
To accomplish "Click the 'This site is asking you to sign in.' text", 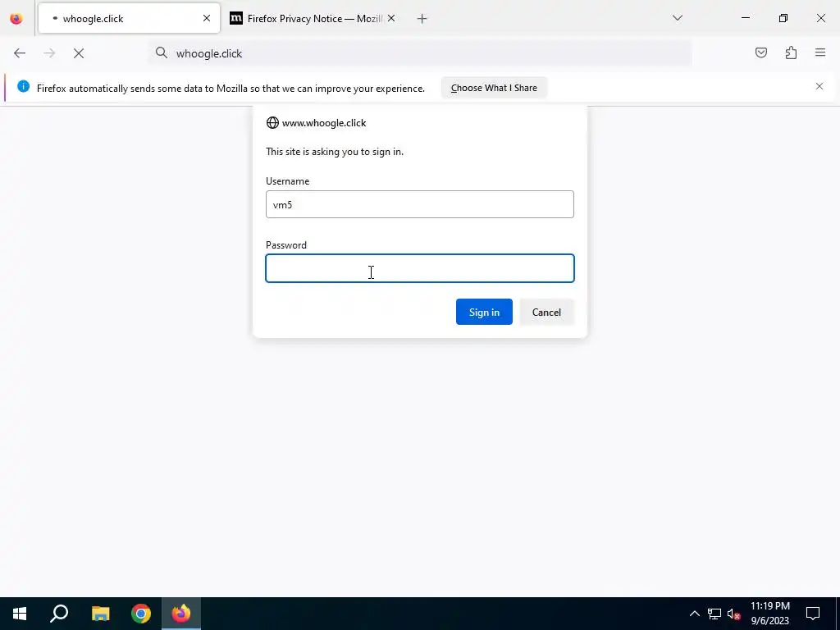I will (x=335, y=152).
